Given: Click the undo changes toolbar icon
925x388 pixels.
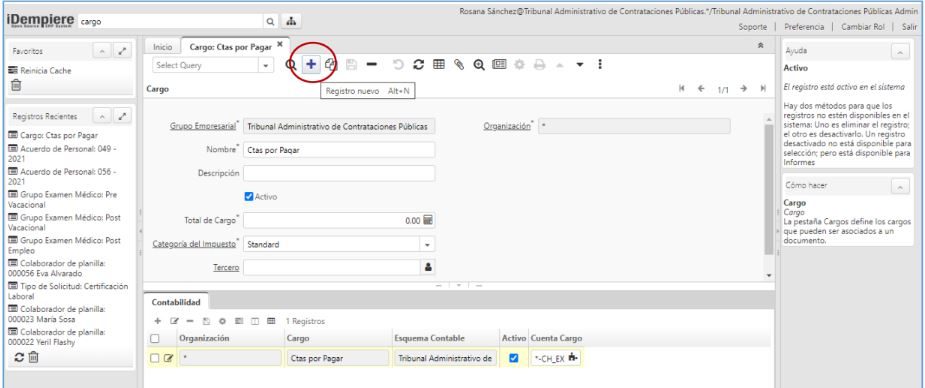Looking at the screenshot, I should [x=398, y=65].
